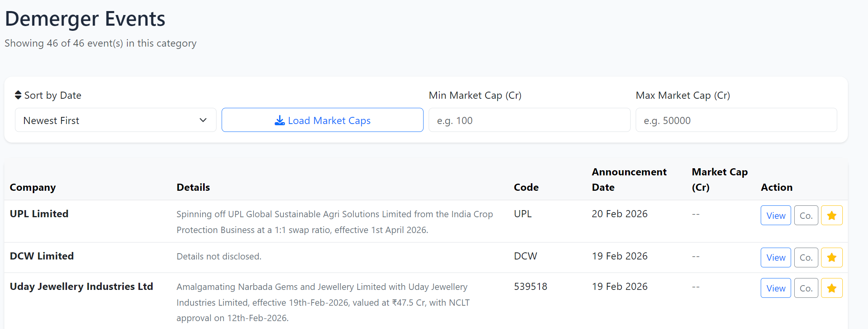This screenshot has width=868, height=329.
Task: Open the Newest First sort dropdown
Action: pos(116,120)
